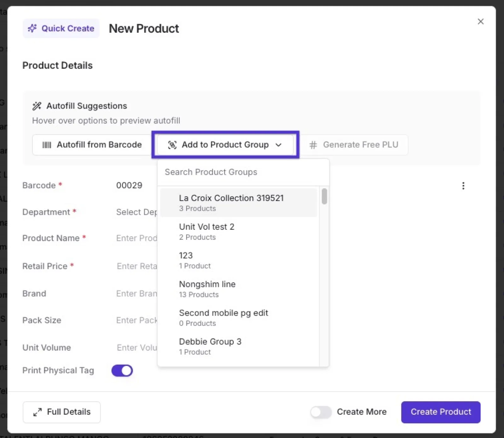The image size is (504, 438).
Task: Click the Generate Free PLU button
Action: click(x=354, y=145)
